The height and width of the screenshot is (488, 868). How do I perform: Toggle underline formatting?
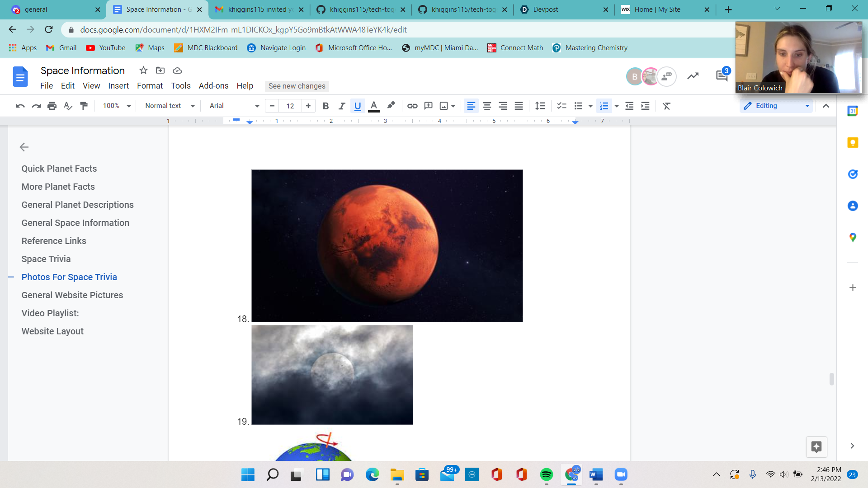coord(358,106)
